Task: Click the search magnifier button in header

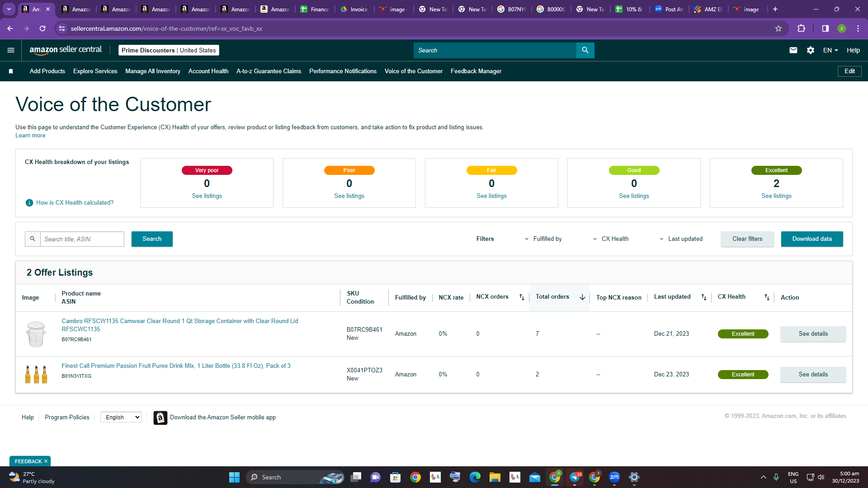Action: pos(585,50)
